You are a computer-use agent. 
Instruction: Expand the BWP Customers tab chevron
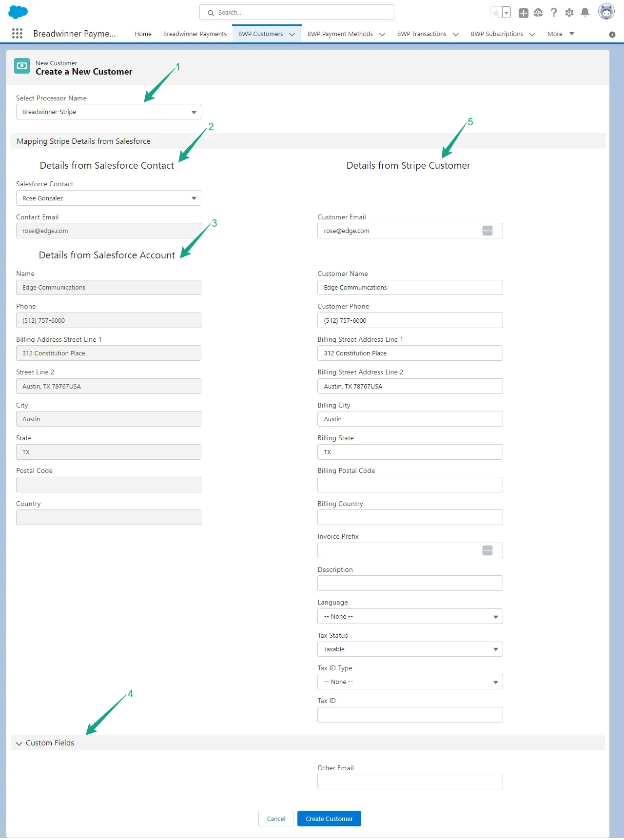click(x=292, y=34)
